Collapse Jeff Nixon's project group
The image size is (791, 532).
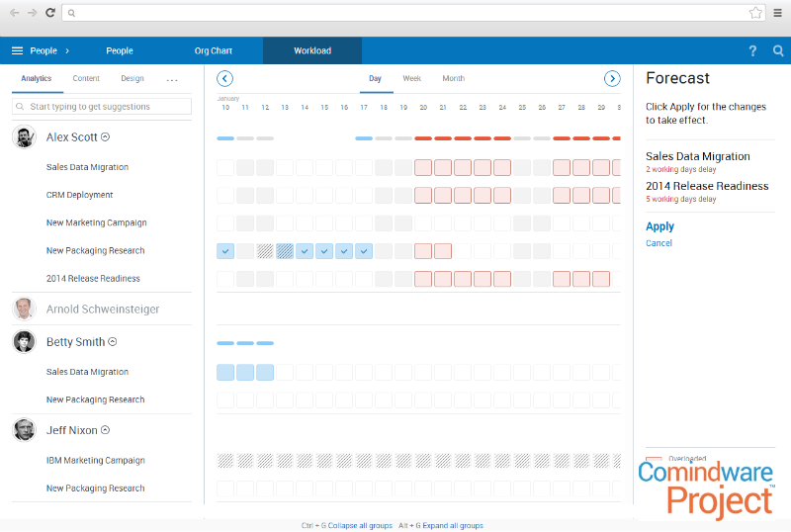(105, 430)
